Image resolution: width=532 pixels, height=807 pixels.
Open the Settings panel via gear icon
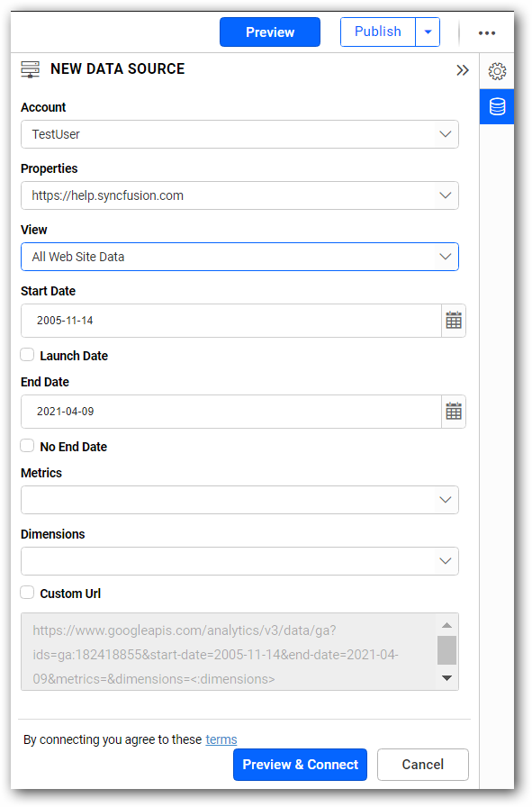click(x=497, y=70)
